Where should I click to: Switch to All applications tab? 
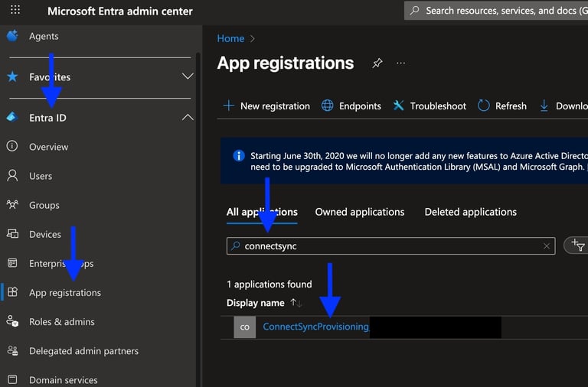(x=262, y=212)
